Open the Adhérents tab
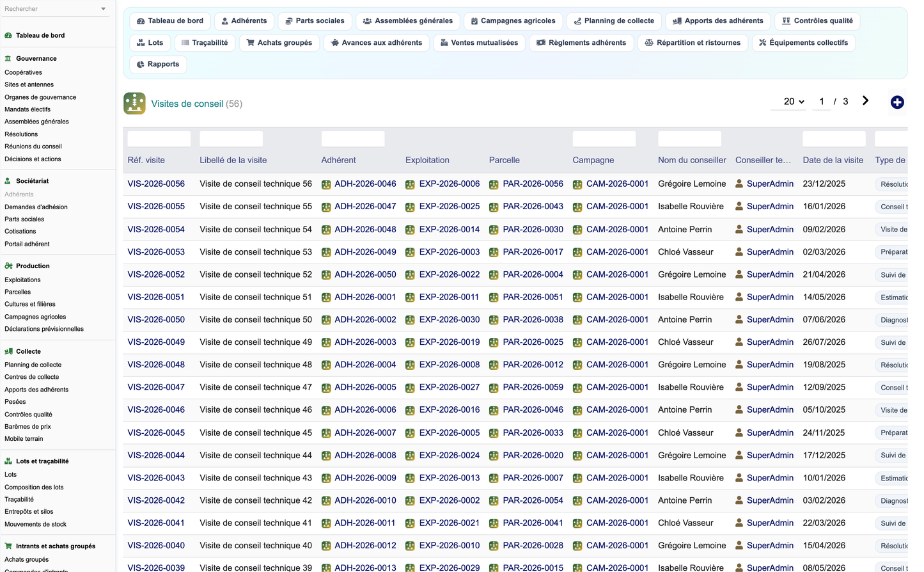 244,21
